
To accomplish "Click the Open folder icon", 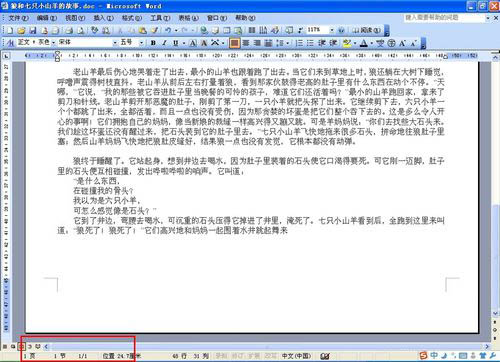I will tap(21, 30).
